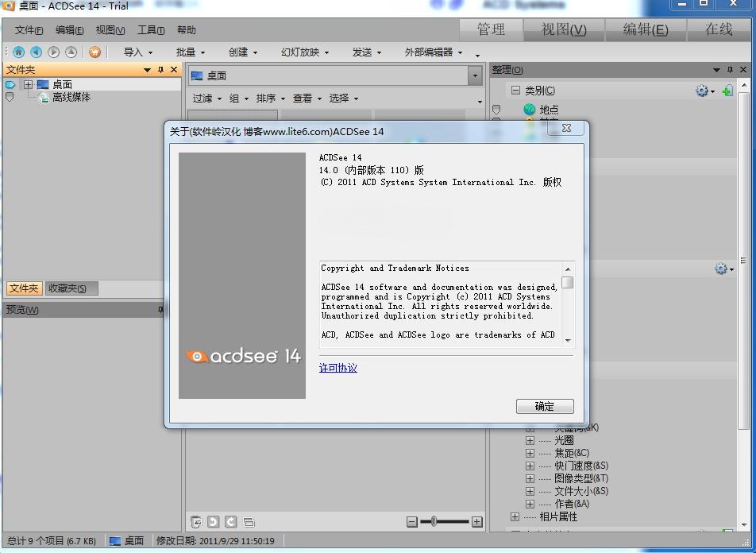Click the orange shopping cart icon
This screenshot has height=553, width=756.
click(x=95, y=52)
